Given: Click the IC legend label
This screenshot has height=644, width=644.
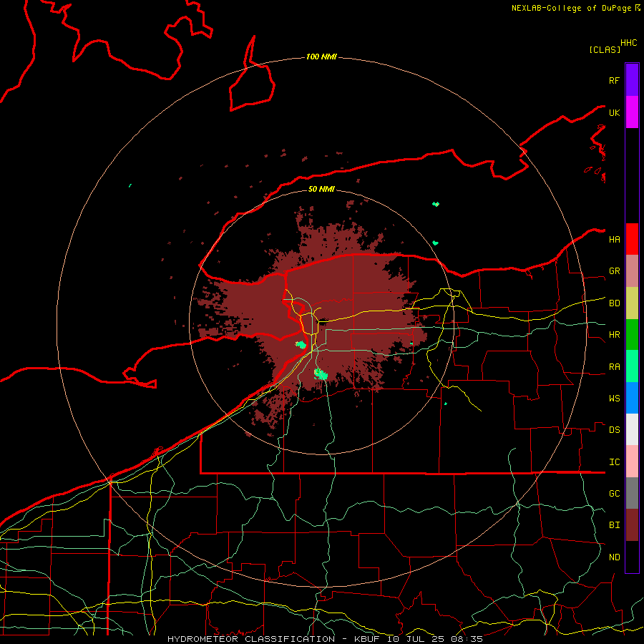Looking at the screenshot, I should coord(614,462).
